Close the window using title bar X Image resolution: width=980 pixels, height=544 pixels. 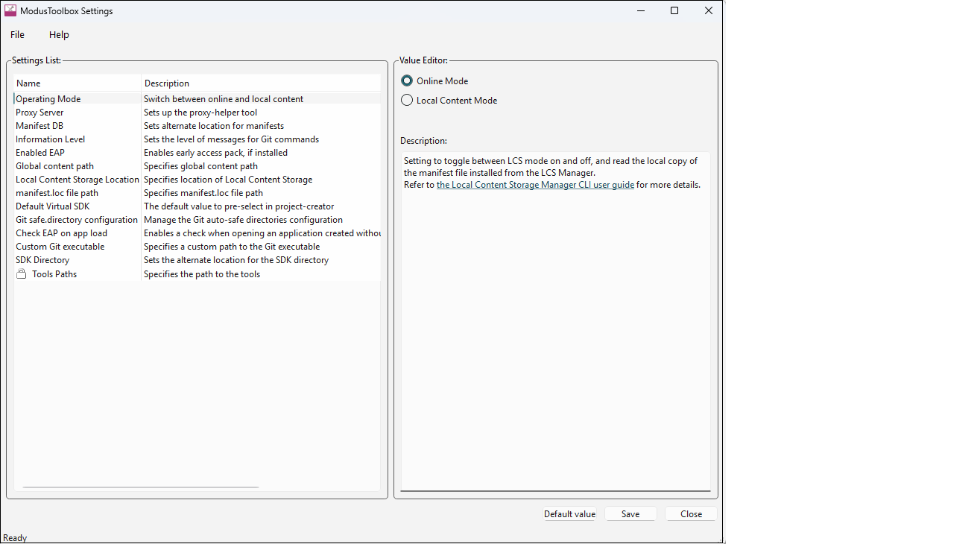[x=709, y=11]
